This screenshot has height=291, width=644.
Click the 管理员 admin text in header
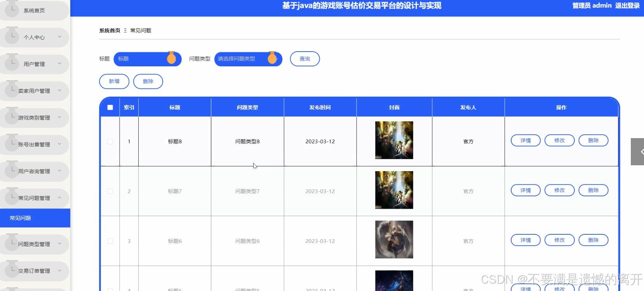[592, 5]
